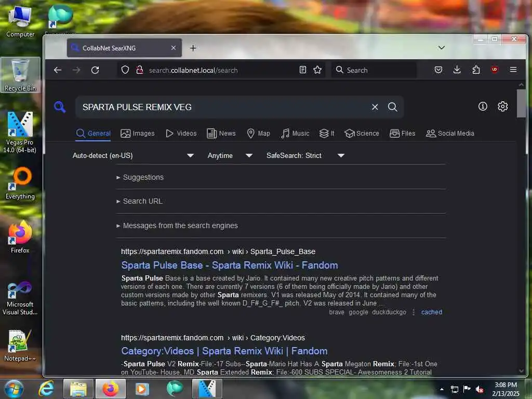Switch to the News category tab
Image resolution: width=532 pixels, height=399 pixels.
coord(221,134)
